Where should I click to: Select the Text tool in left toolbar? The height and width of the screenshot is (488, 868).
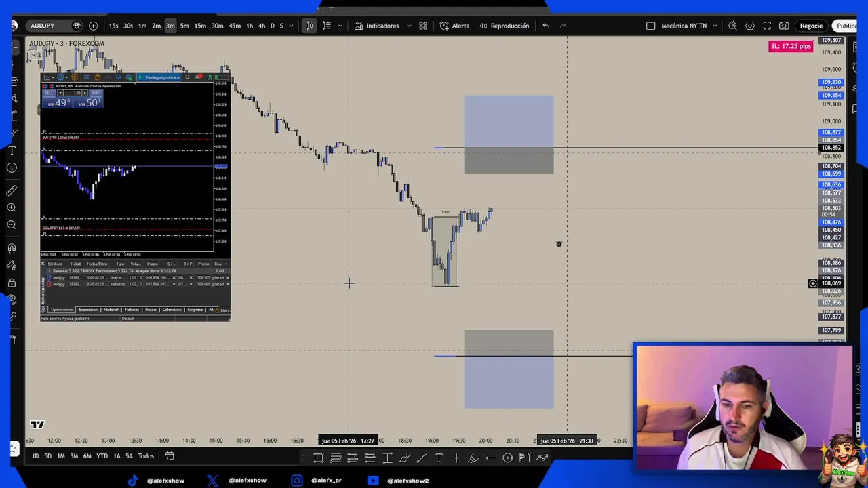point(12,150)
